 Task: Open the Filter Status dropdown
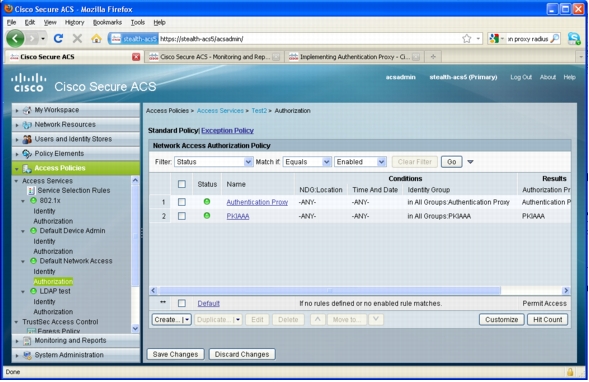coord(213,162)
